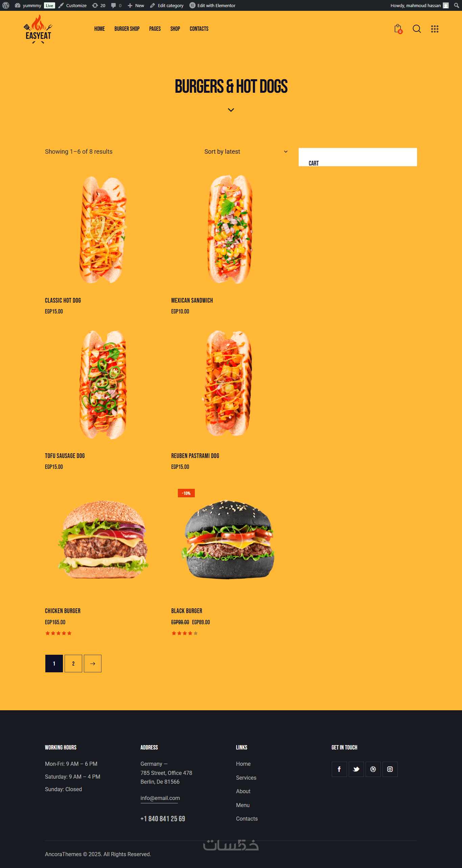The width and height of the screenshot is (462, 868).
Task: Click the next page arrow button
Action: (93, 664)
